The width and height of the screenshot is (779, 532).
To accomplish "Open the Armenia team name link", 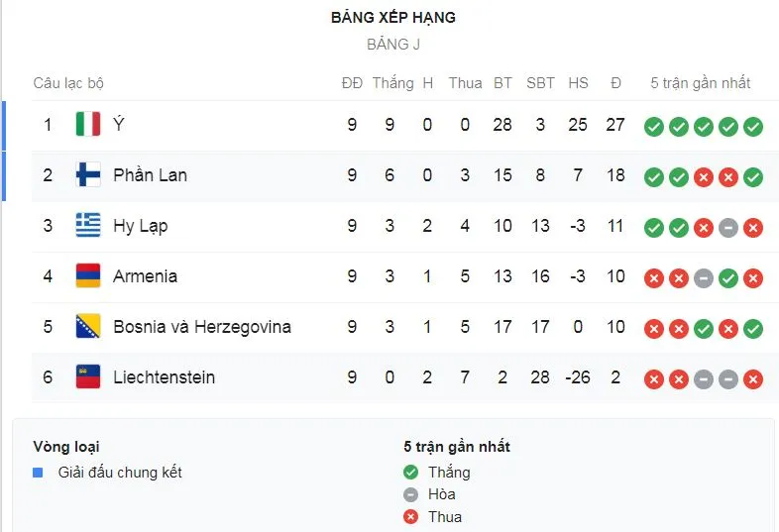I will pyautogui.click(x=145, y=276).
